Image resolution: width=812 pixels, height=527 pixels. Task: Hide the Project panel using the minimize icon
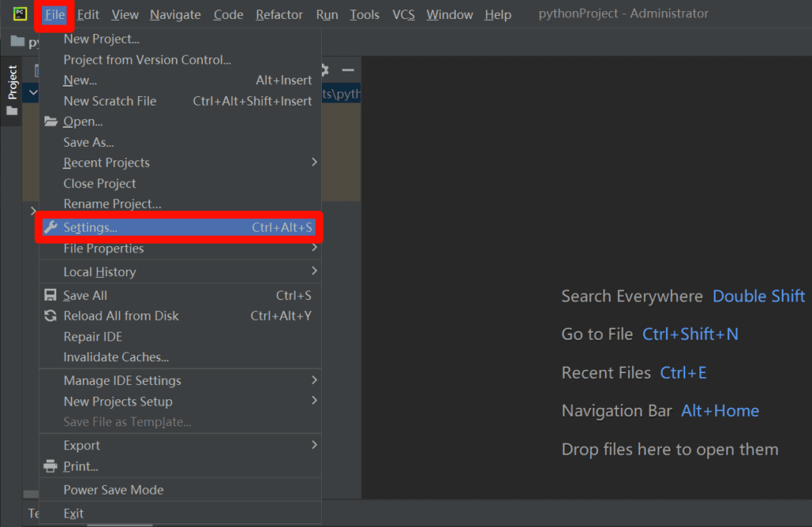[347, 70]
